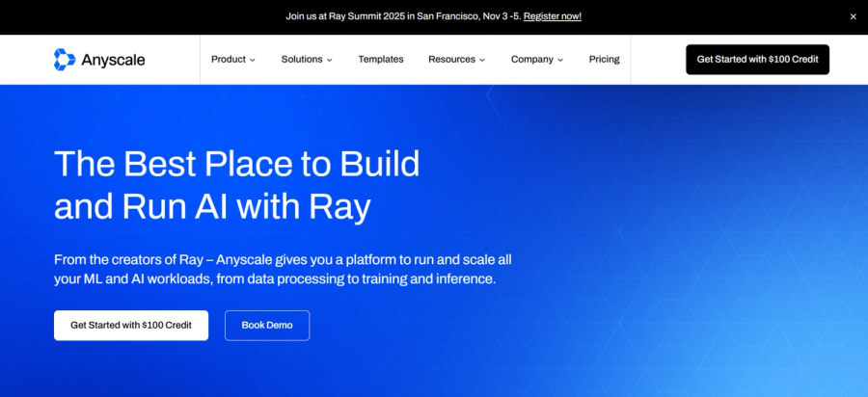Image resolution: width=868 pixels, height=397 pixels.
Task: Click the black Get Started header button
Action: coord(757,59)
